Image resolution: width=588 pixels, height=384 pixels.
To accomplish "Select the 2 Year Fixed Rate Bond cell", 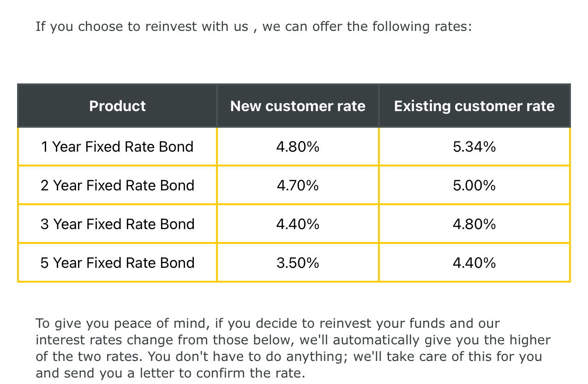I will (117, 185).
